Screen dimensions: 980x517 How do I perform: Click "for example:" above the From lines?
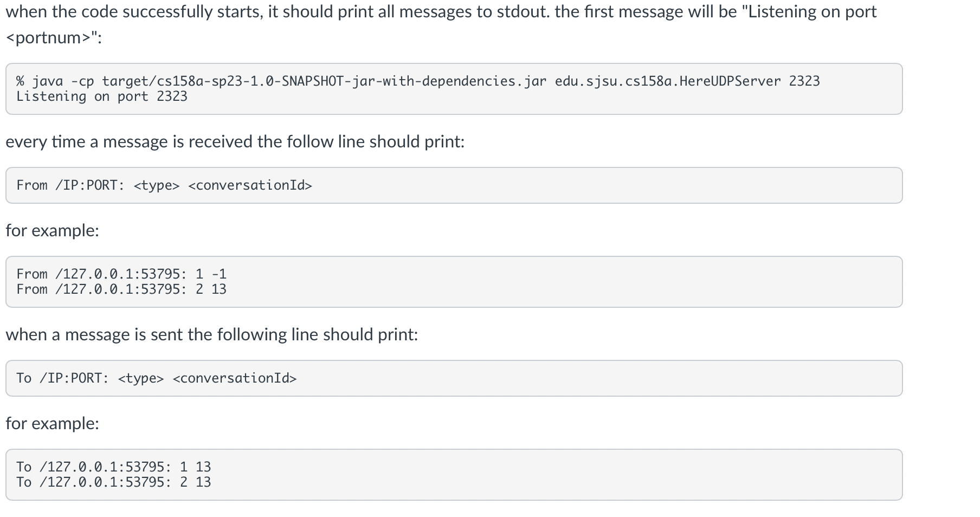point(52,231)
